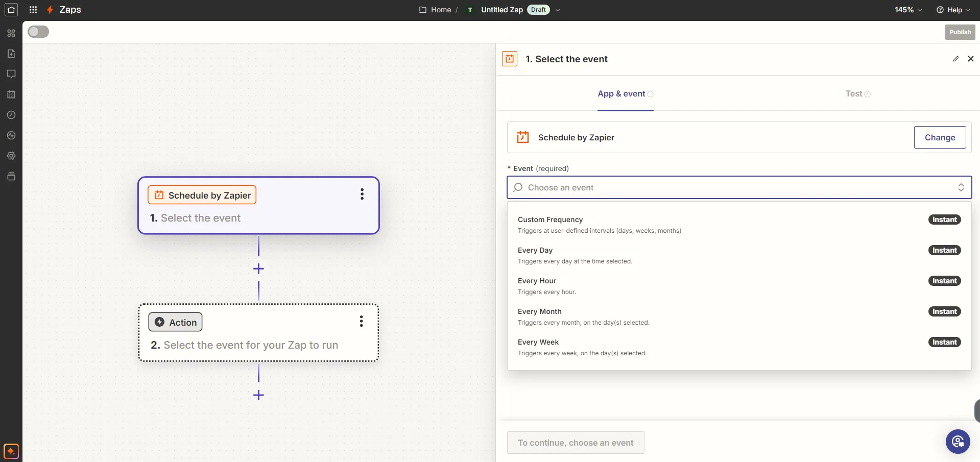Expand the Untitled Zap Draft dropdown chevron
Image resolution: width=980 pixels, height=462 pixels.
click(x=558, y=10)
